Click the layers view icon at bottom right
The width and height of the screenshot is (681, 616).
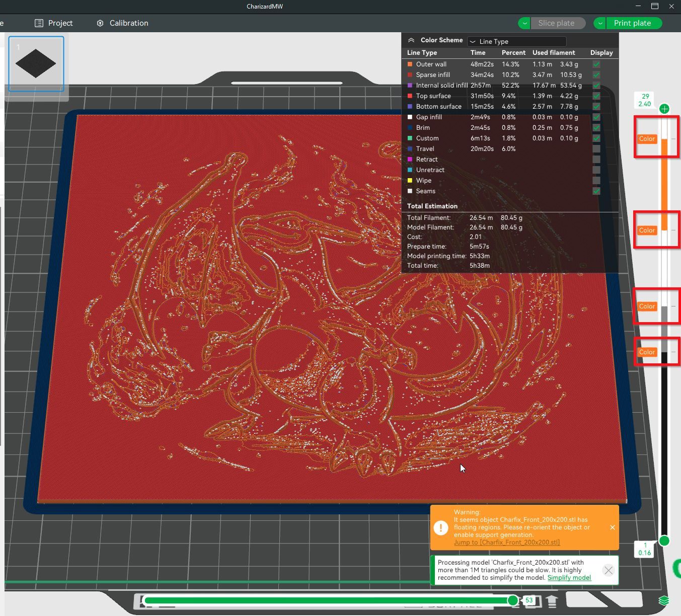coord(664,600)
